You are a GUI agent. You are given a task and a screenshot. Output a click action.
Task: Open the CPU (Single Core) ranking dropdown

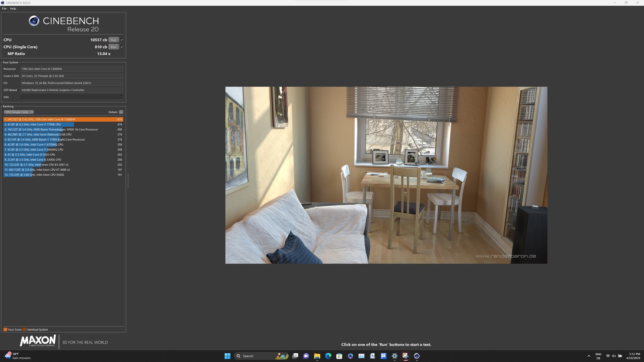coord(19,112)
